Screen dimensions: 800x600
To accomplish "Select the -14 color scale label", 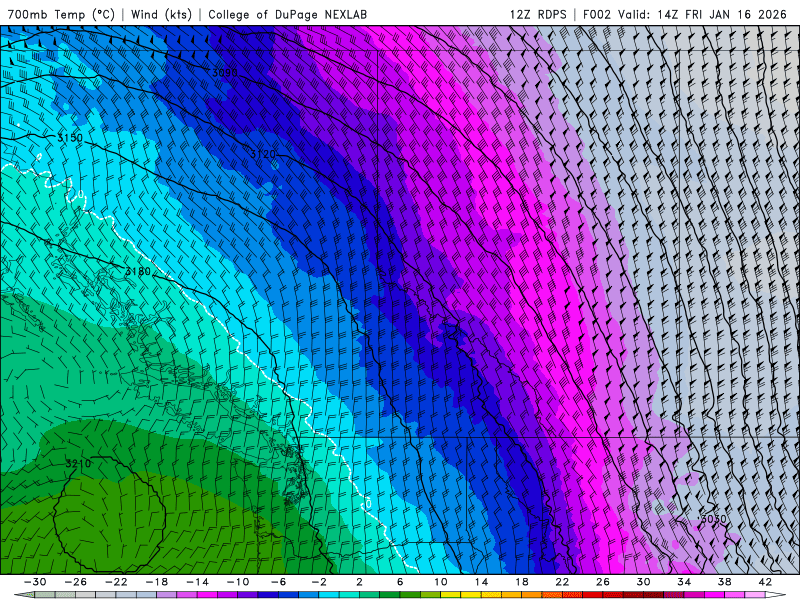I will 197,582.
